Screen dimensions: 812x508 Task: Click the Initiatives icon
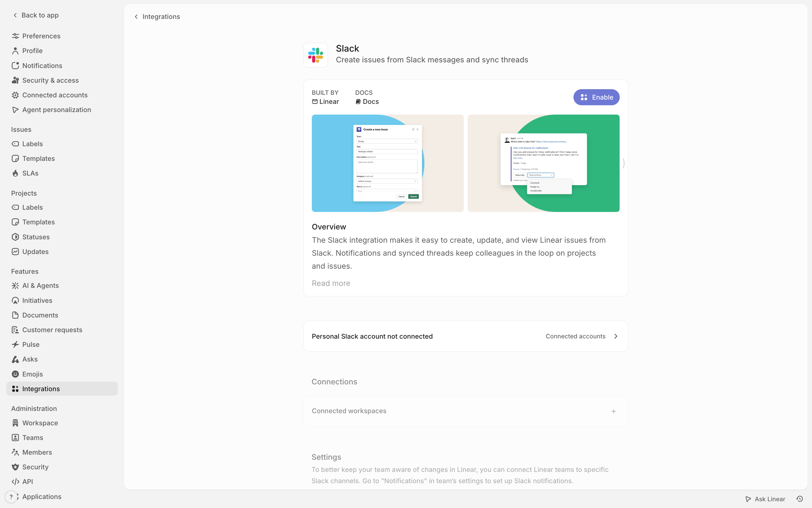(15, 300)
